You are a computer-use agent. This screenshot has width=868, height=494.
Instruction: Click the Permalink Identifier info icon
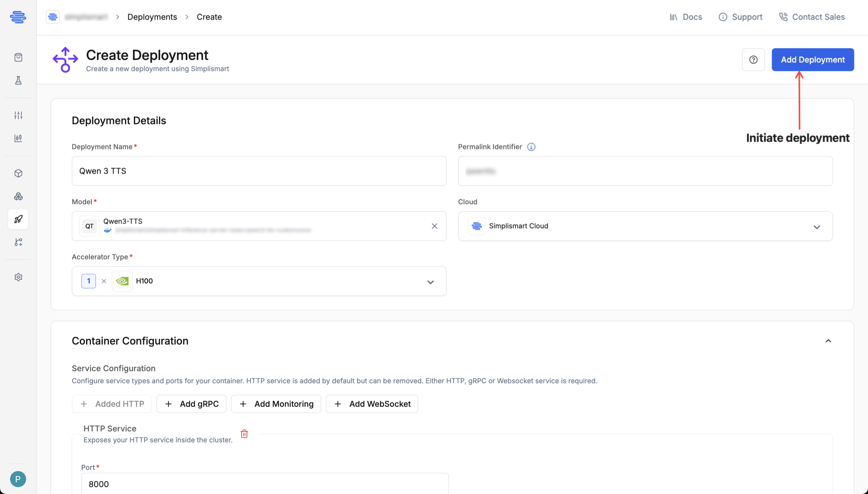click(531, 147)
